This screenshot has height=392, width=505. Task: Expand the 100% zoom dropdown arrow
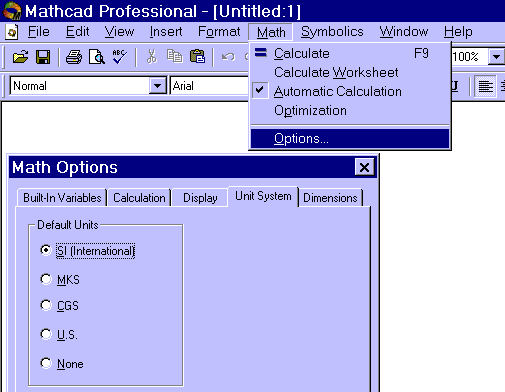coord(496,57)
